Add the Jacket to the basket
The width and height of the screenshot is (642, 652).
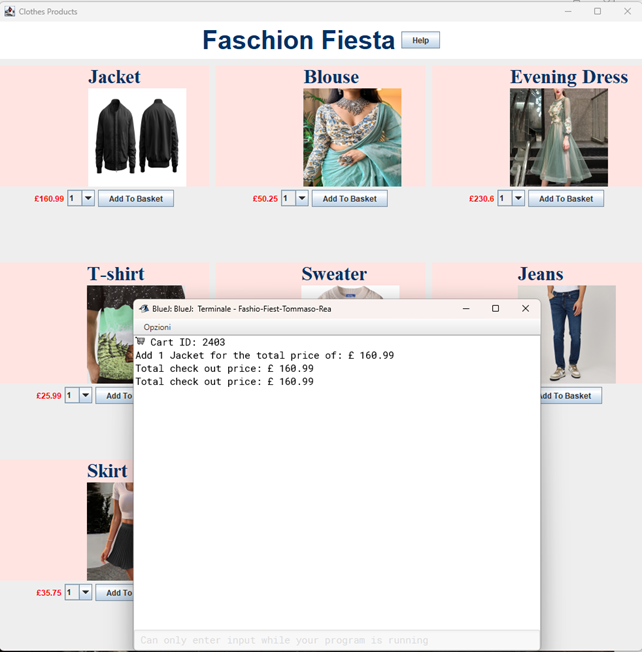(x=135, y=199)
